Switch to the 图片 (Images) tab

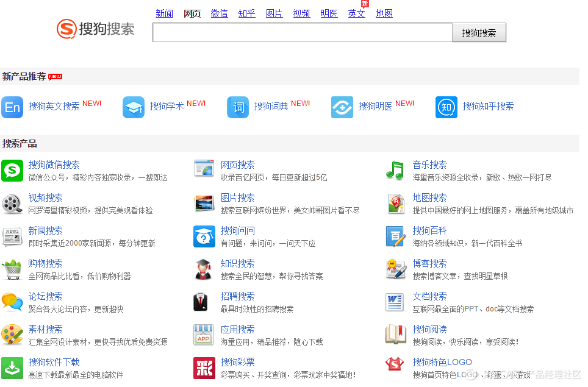[274, 13]
